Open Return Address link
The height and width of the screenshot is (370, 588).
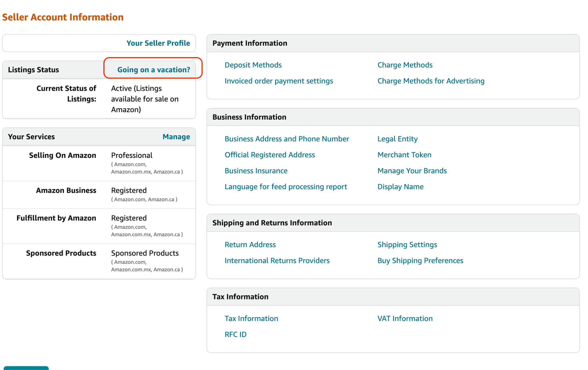pyautogui.click(x=250, y=245)
